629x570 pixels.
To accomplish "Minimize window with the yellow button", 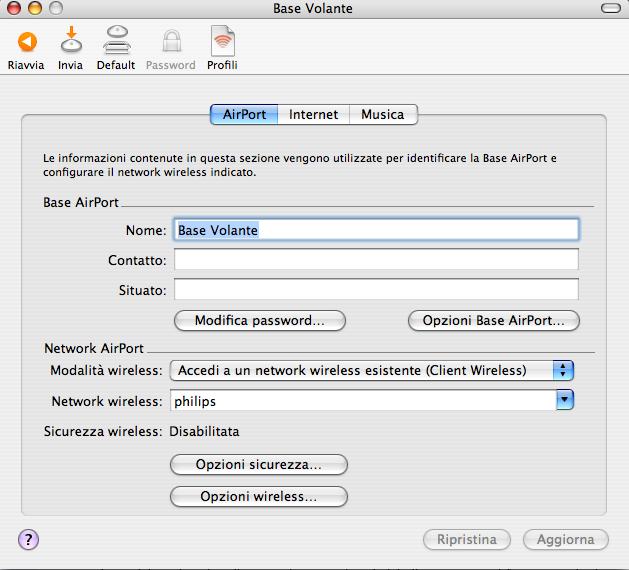I will [x=35, y=8].
